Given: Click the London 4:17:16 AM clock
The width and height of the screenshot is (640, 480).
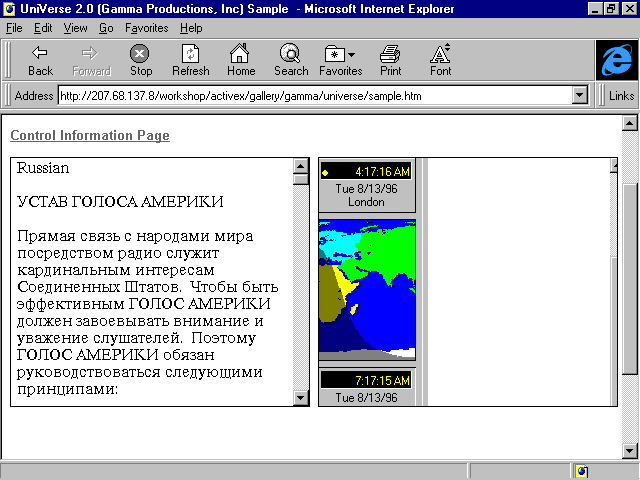Looking at the screenshot, I should pos(366,185).
